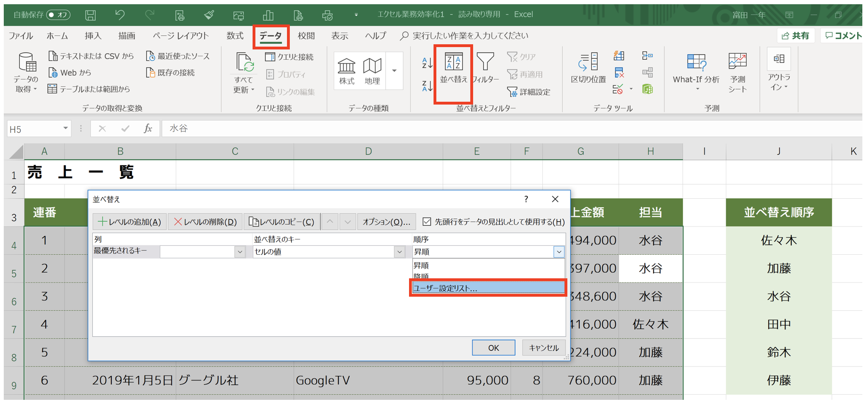Click the コメント comments button
Screen dimensions: 868x405
point(843,35)
